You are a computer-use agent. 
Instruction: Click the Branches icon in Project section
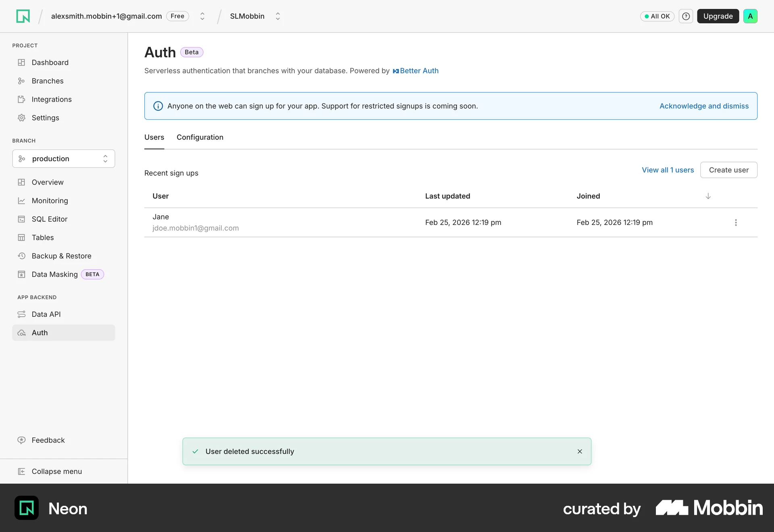coord(21,81)
